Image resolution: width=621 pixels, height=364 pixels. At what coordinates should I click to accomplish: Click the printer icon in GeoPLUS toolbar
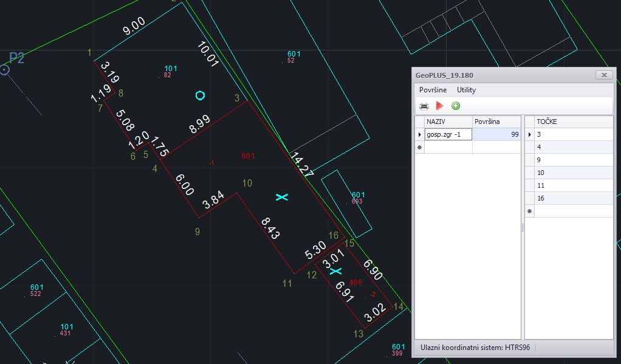[x=424, y=106]
